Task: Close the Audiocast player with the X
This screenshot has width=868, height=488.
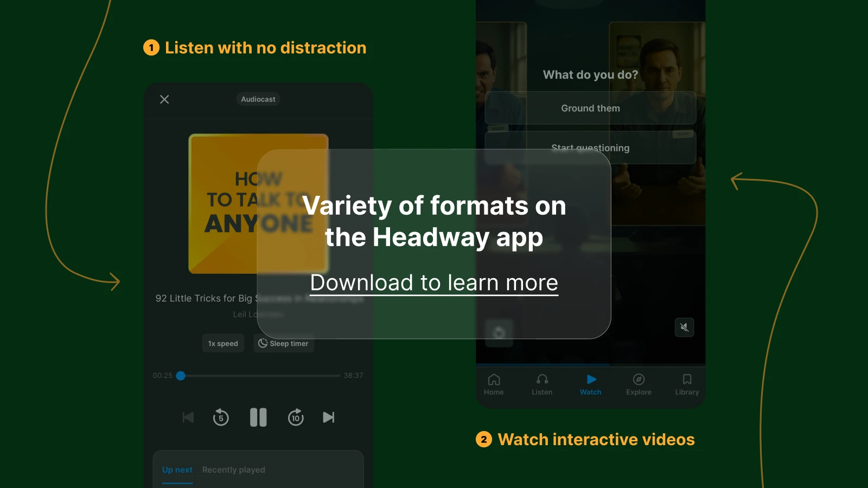Action: (164, 99)
